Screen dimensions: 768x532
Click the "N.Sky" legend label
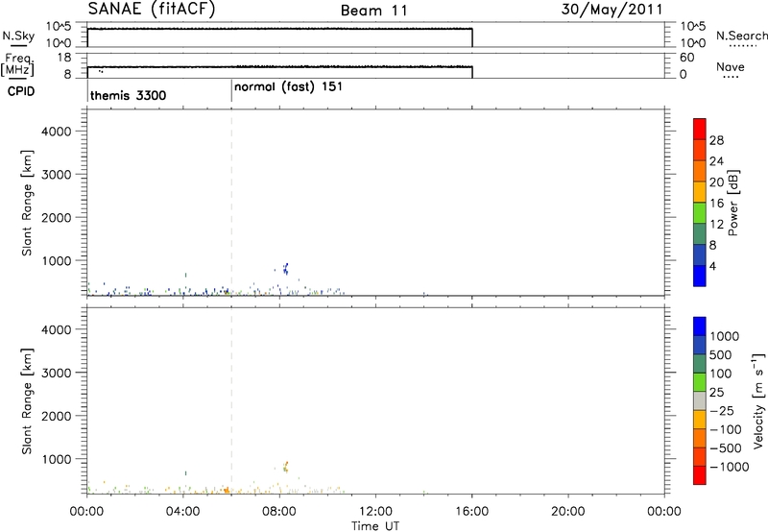[x=18, y=36]
